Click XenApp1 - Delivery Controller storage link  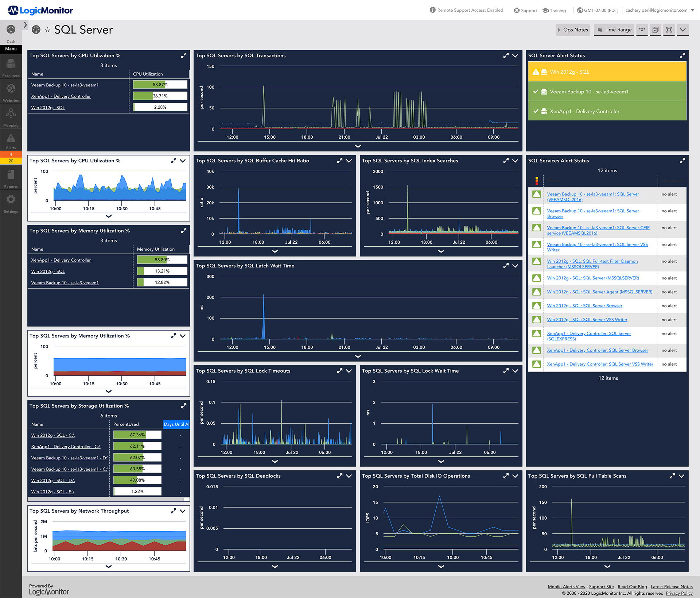point(66,445)
